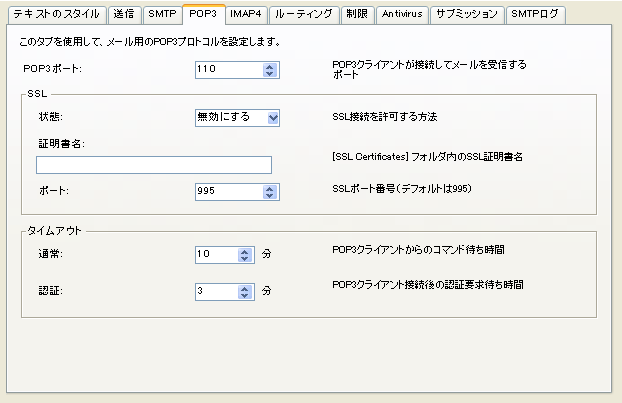Go to the Antivirus tab
Image resolution: width=622 pixels, height=403 pixels.
tap(403, 15)
